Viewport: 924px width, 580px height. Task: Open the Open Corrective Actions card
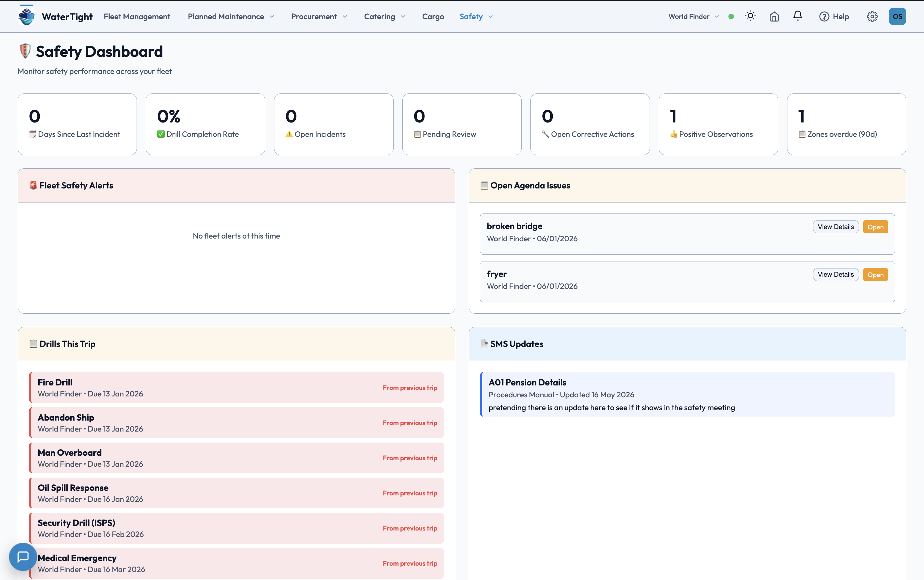[x=590, y=124]
